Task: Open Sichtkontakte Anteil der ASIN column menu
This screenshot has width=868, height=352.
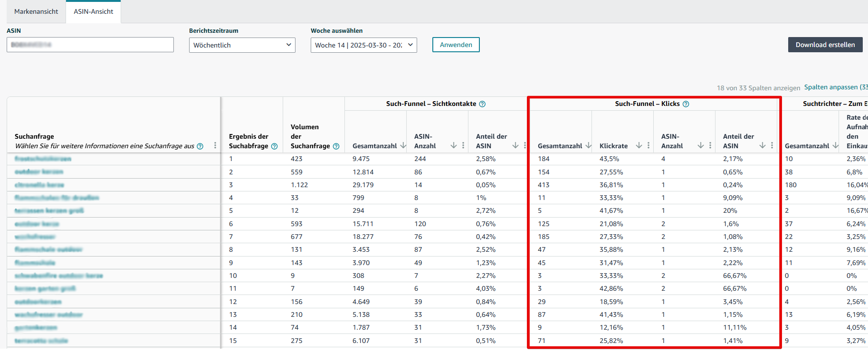Action: click(x=525, y=145)
